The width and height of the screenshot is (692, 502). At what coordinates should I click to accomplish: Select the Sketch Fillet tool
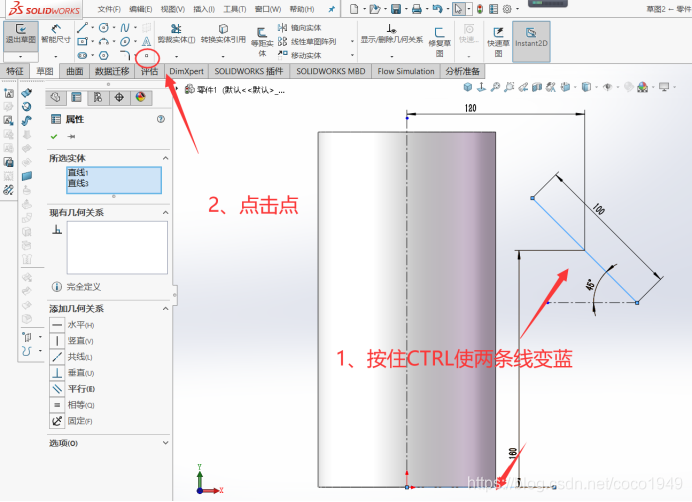(125, 56)
